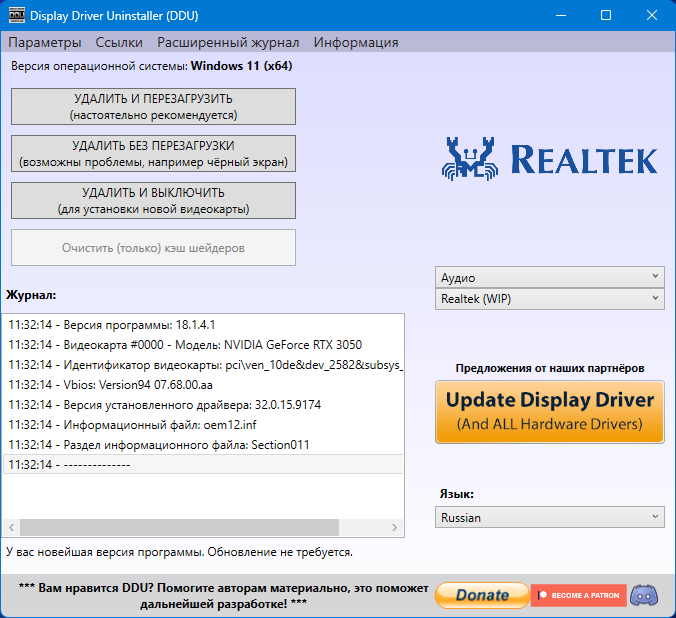
Task: Click the DDU app icon in title bar
Action: click(16, 16)
